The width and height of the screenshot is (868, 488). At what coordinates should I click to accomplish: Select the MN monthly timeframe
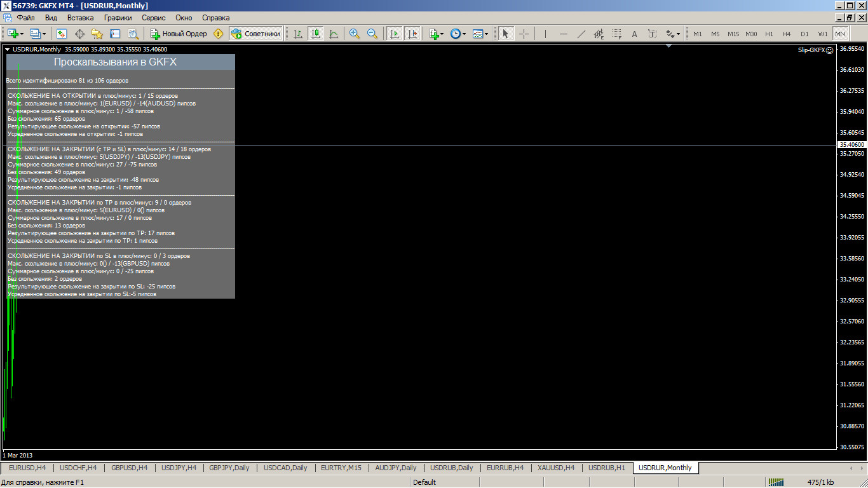(840, 34)
